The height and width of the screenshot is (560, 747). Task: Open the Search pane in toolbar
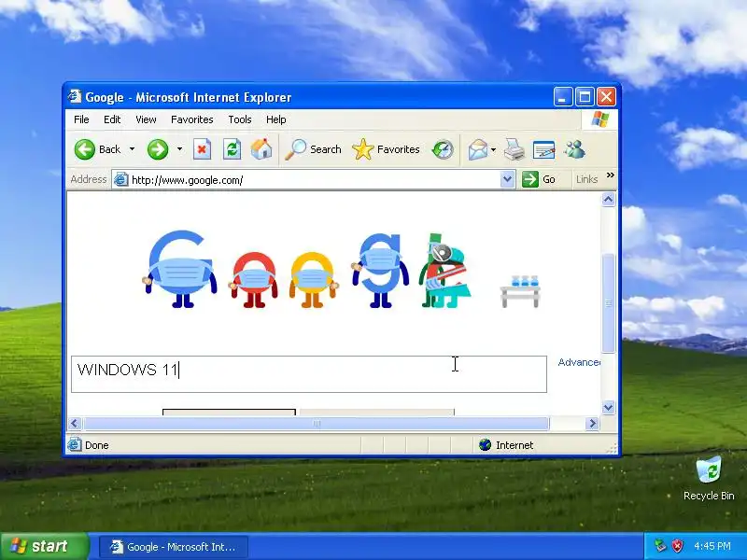(313, 149)
